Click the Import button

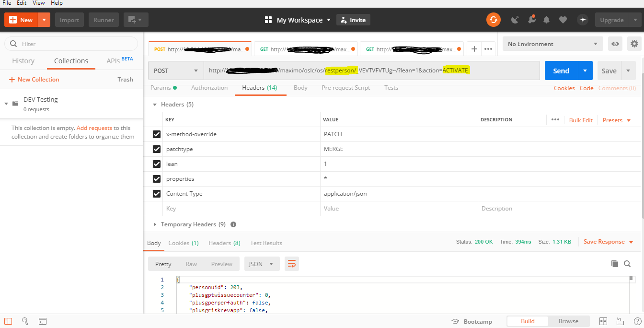pos(69,20)
